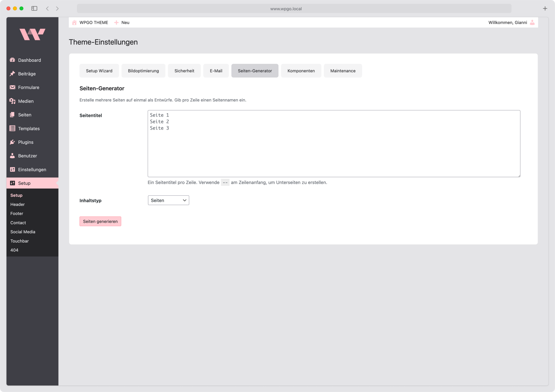This screenshot has width=555, height=392.
Task: Select the Beiträge pushpin icon
Action: tap(13, 74)
